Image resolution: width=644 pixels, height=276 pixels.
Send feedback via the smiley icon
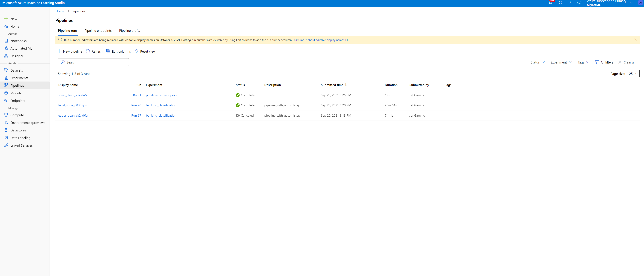579,3
